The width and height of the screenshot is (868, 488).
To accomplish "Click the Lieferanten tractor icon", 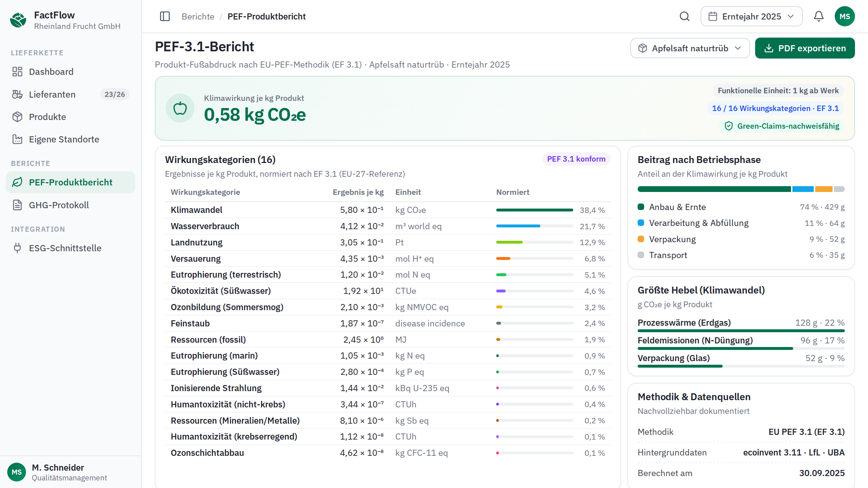I will tap(17, 94).
